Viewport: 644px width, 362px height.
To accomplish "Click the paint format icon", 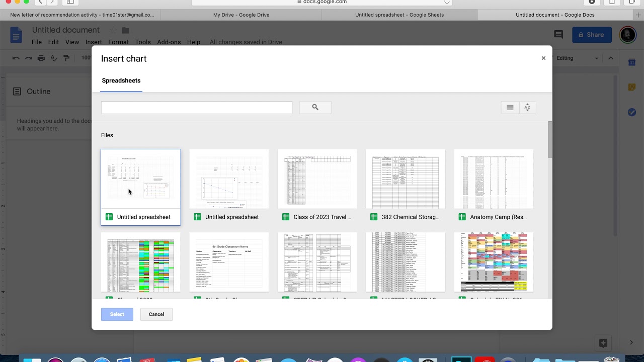I will click(66, 58).
